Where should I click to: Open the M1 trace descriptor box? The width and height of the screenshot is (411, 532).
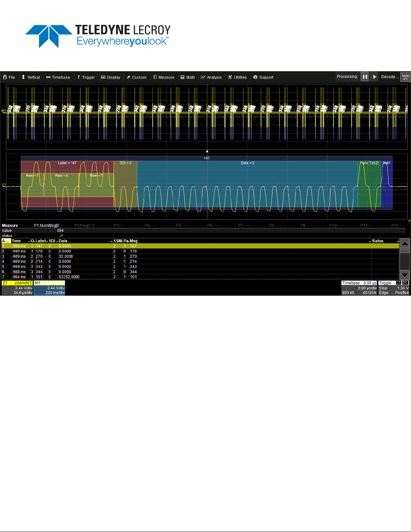pyautogui.click(x=49, y=288)
